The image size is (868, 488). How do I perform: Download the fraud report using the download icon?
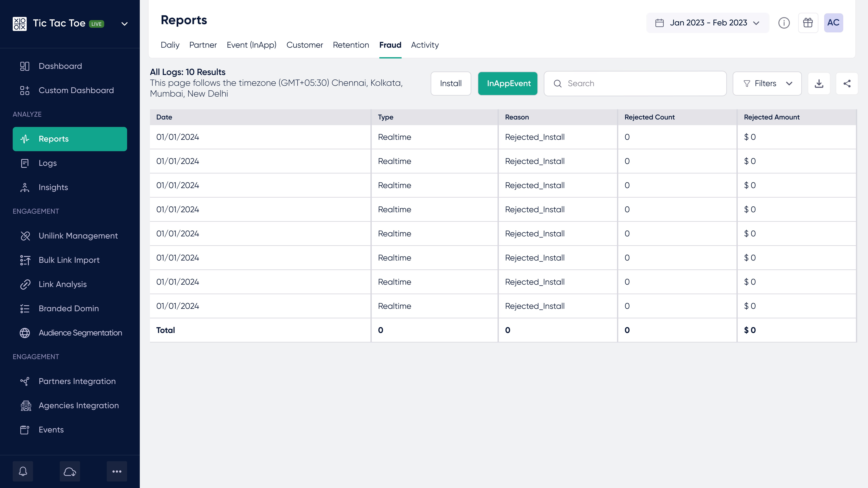tap(819, 84)
